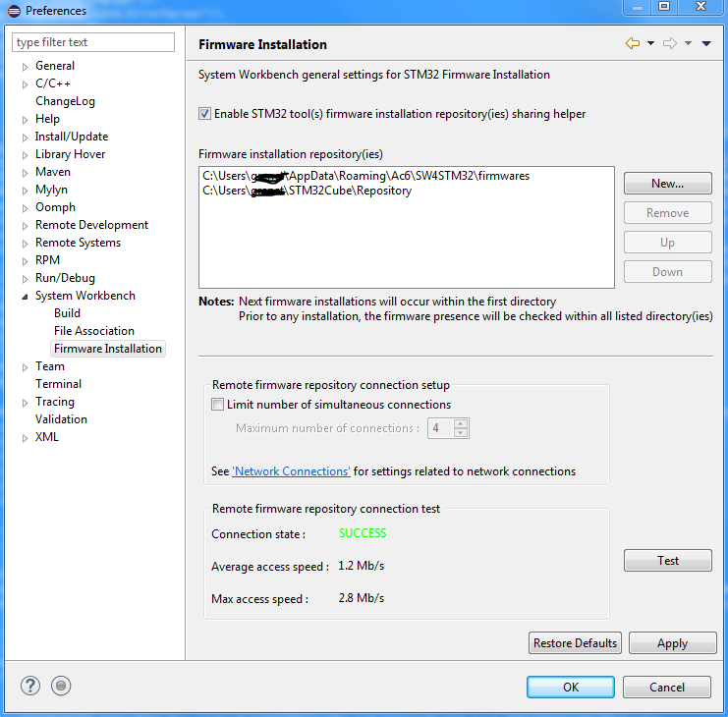Select the Terminal preferences entry
The image size is (728, 717).
(x=58, y=384)
